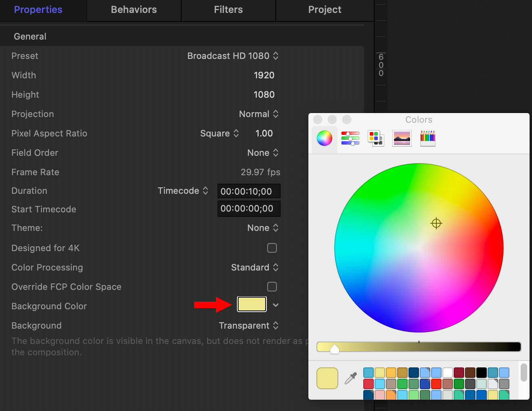Viewport: 532px width, 411px height.
Task: Pick the white saved swatch
Action: (x=448, y=372)
